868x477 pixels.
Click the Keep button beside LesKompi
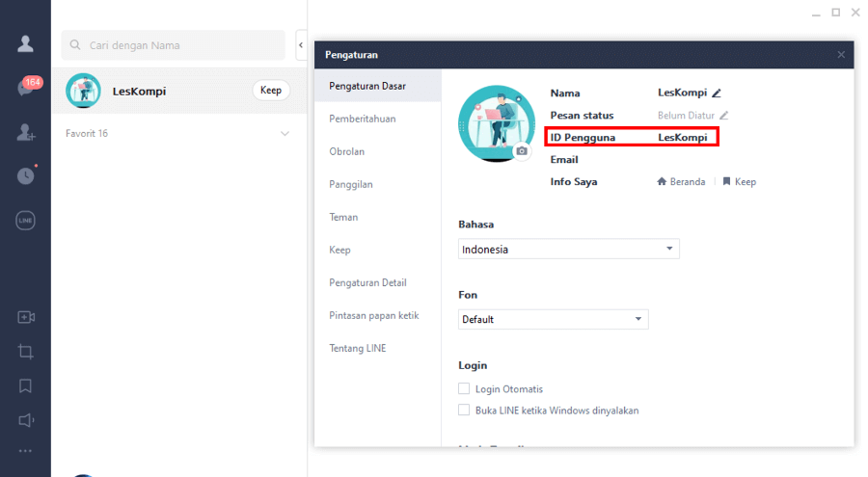click(271, 91)
